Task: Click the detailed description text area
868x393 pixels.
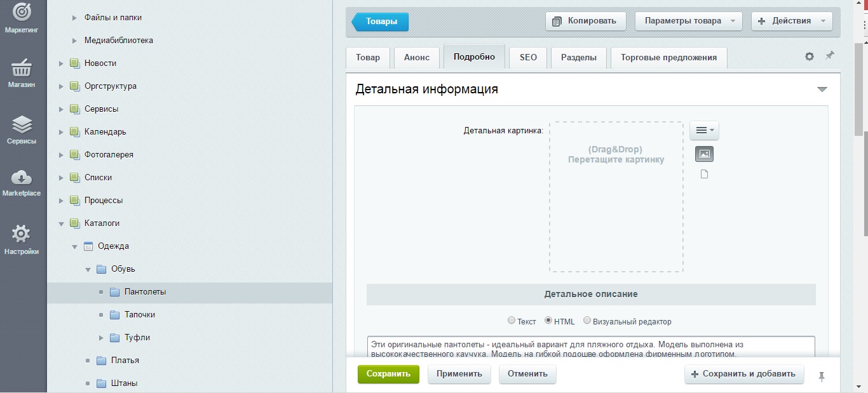Action: [590, 347]
